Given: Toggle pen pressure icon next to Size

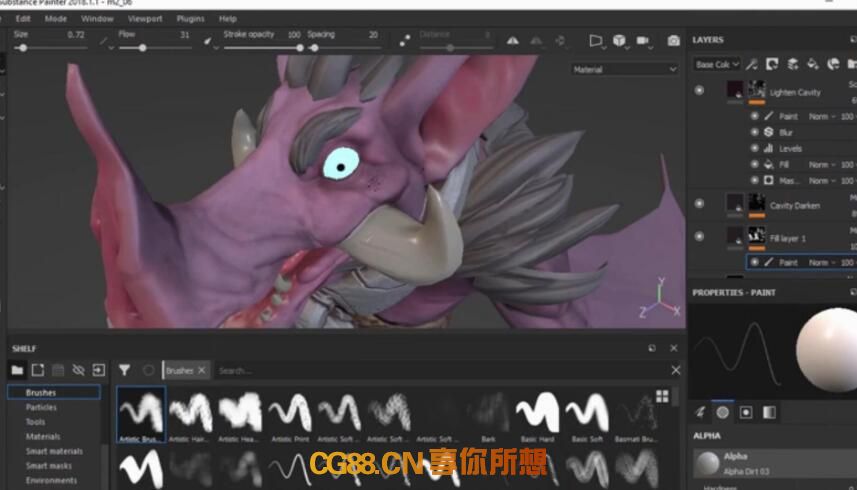Looking at the screenshot, I should [103, 40].
